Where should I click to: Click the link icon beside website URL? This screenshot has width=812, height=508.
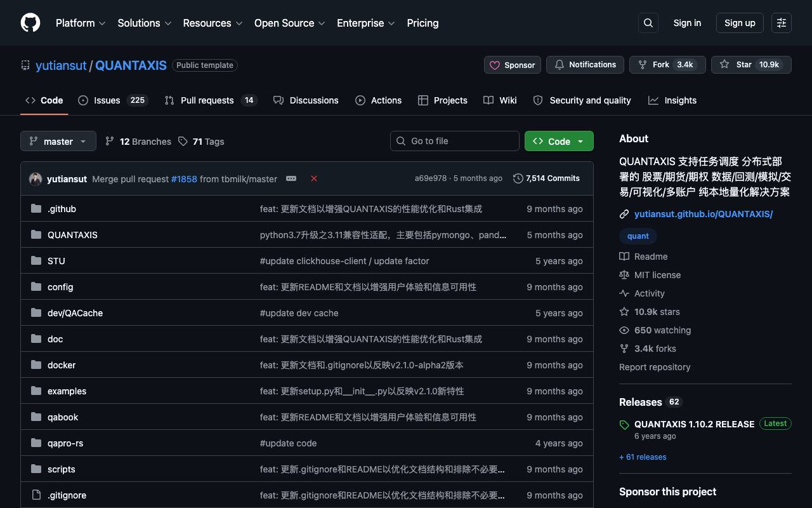624,214
